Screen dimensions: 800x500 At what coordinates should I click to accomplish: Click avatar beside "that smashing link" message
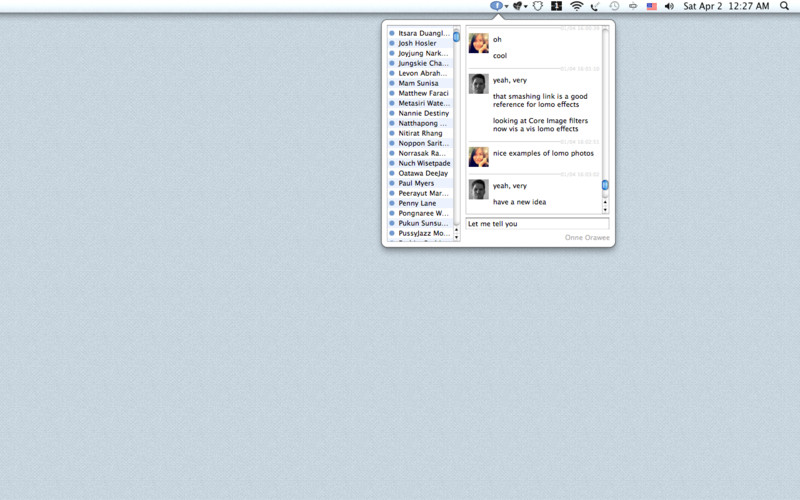pyautogui.click(x=479, y=84)
